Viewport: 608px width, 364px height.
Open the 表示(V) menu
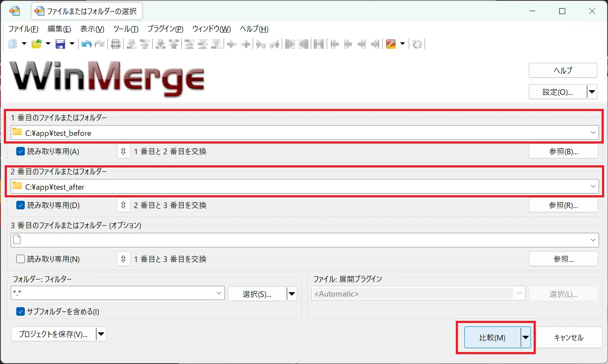click(x=92, y=29)
